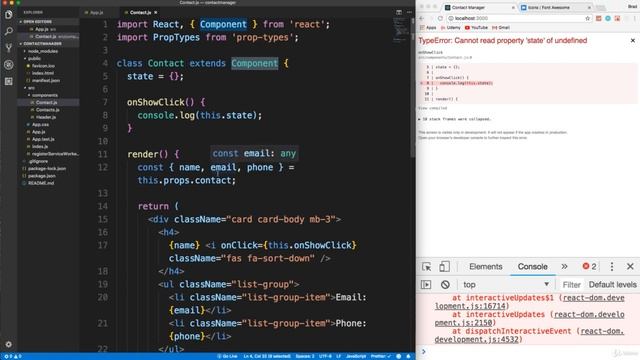The height and width of the screenshot is (360, 640).
Task: Bookmark page with the star icon
Action: 587,18
